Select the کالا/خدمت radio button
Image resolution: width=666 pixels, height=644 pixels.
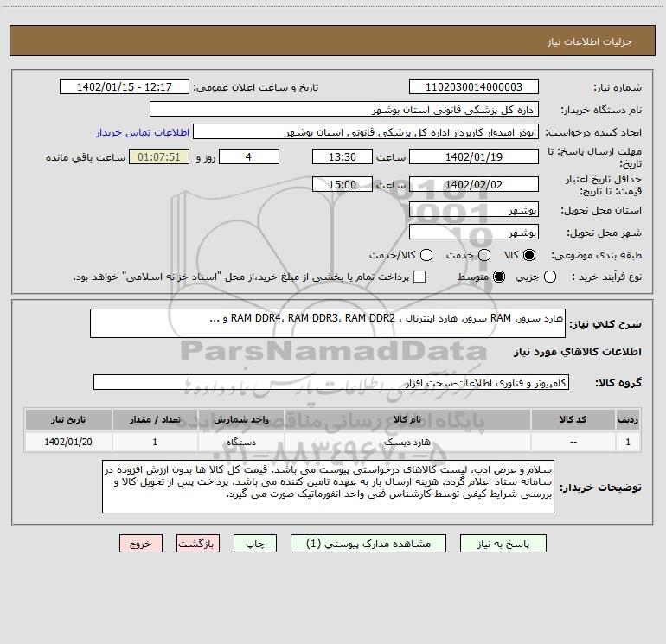(426, 255)
